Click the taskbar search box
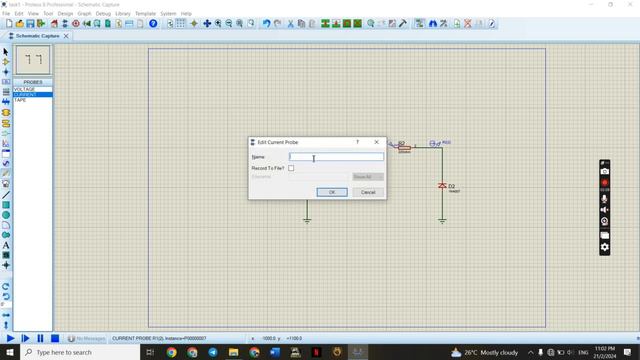The width and height of the screenshot is (640, 360). (x=80, y=352)
